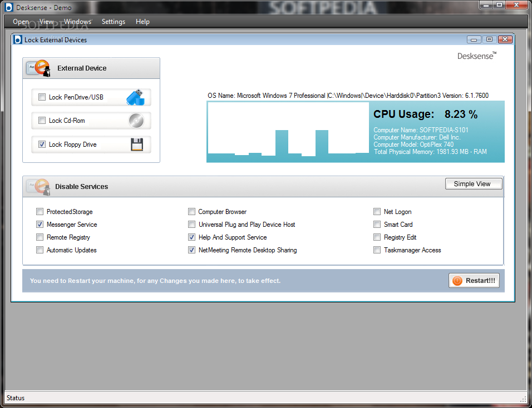Minimize the Lock External Devices window

pos(474,39)
